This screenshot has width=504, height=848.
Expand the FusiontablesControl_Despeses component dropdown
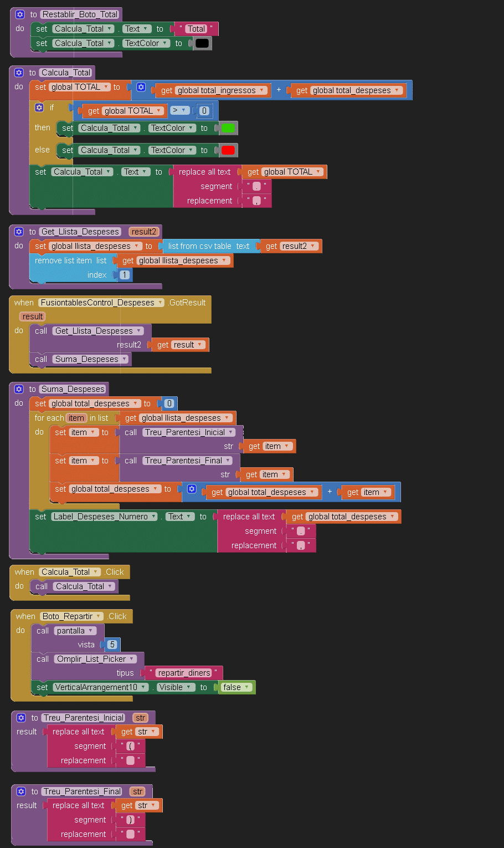click(161, 303)
